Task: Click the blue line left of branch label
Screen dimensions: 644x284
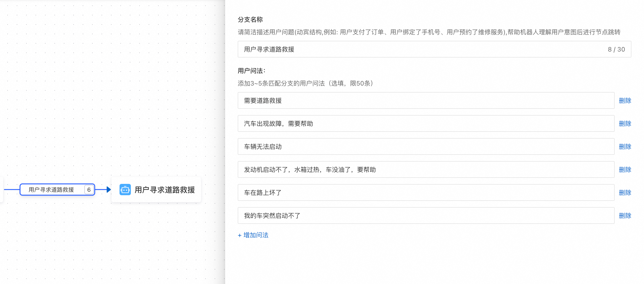Action: [12, 189]
